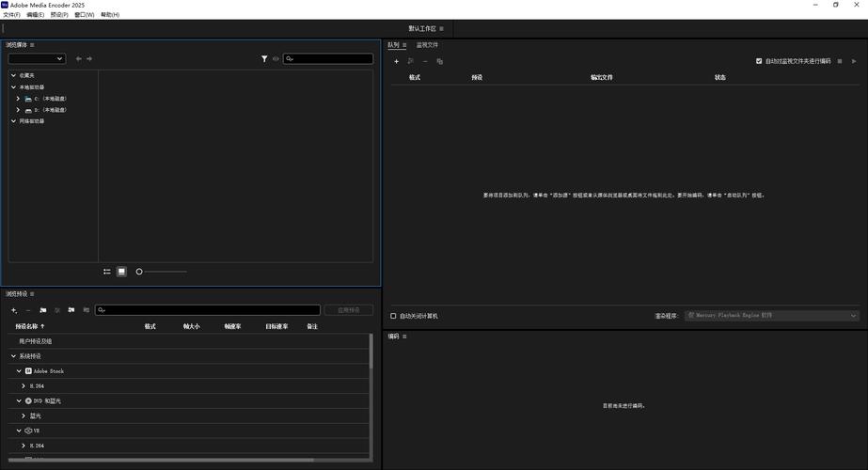Adjust the Media Browser thumbnail zoom slider
This screenshot has height=470, width=868.
(x=161, y=272)
